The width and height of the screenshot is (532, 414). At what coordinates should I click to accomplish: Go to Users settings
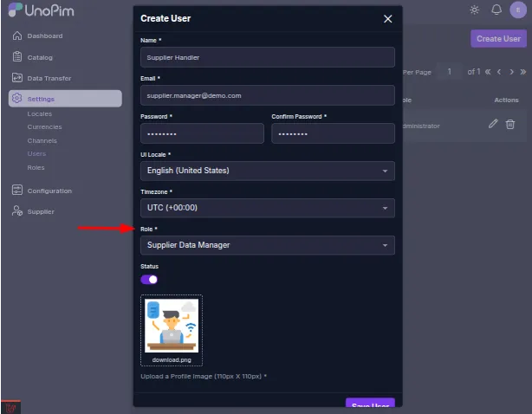[x=36, y=153]
